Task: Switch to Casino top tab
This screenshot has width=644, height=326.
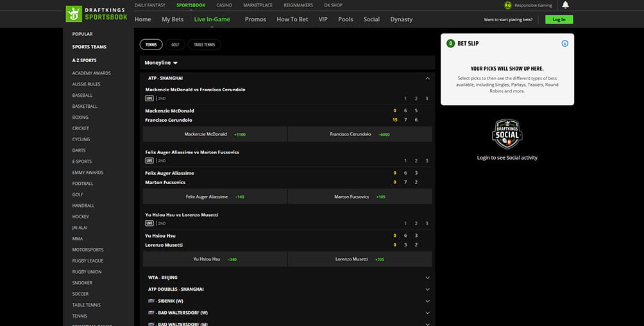Action: (225, 5)
